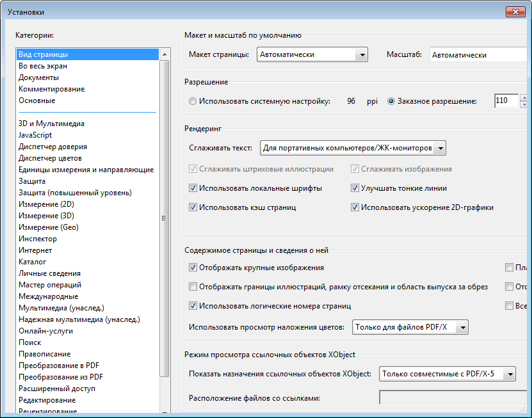This screenshot has height=418, width=532.
Task: Click "Расположение файлов со ссылками" field
Action: tap(453, 398)
